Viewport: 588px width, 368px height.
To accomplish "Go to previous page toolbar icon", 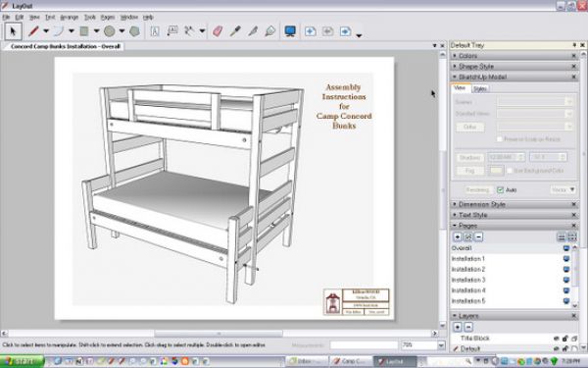I will [x=327, y=31].
